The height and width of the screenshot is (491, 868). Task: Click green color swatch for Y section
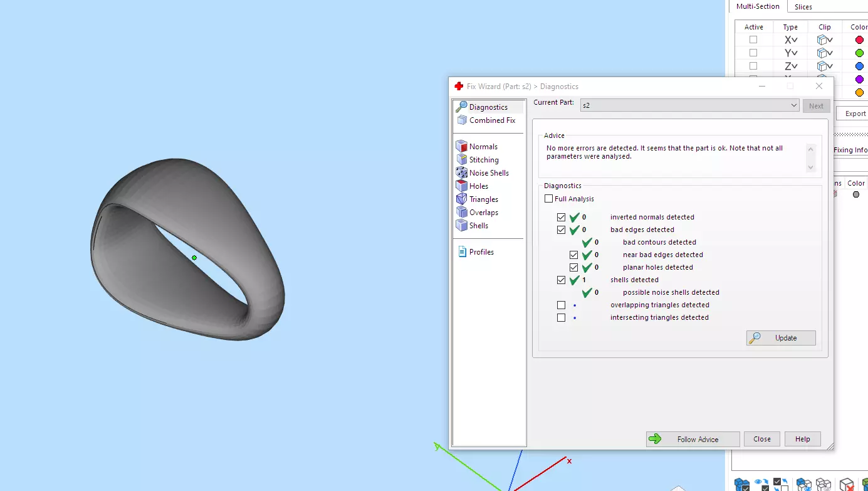[859, 53]
